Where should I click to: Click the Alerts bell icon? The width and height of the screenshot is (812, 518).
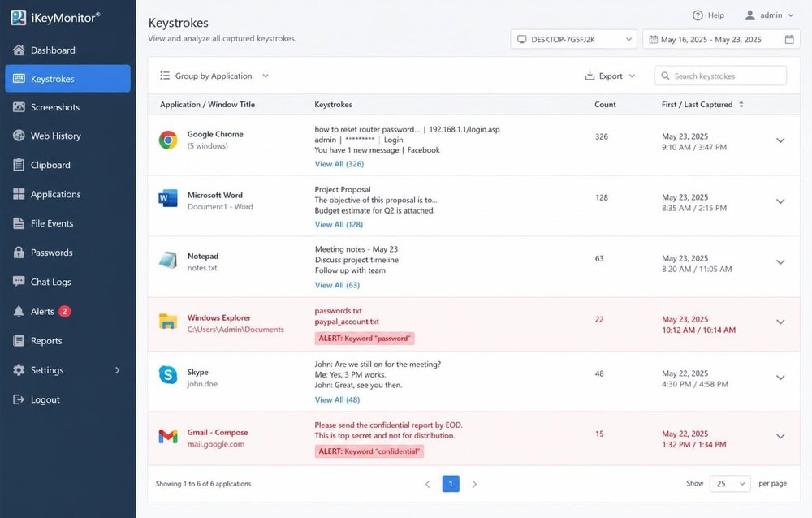(x=19, y=311)
